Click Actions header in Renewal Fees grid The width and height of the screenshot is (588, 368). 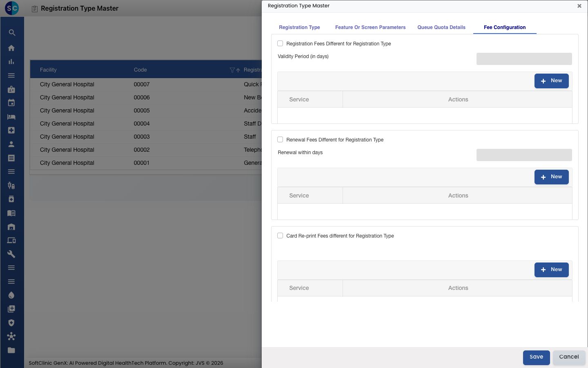pos(457,195)
